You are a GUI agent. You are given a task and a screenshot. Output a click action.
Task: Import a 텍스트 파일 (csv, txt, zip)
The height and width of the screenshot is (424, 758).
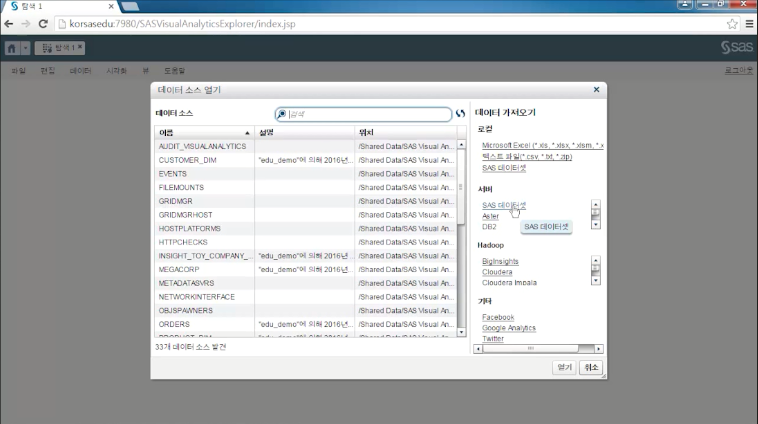[527, 157]
